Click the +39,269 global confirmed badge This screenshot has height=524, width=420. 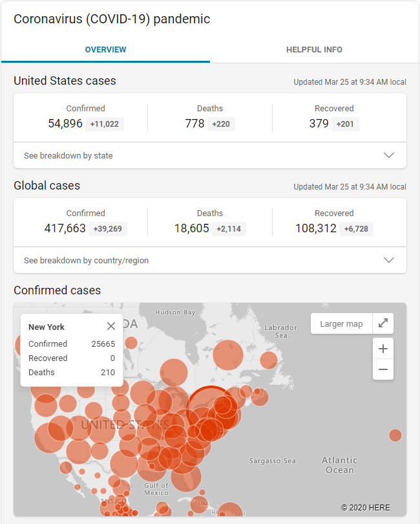pyautogui.click(x=108, y=228)
